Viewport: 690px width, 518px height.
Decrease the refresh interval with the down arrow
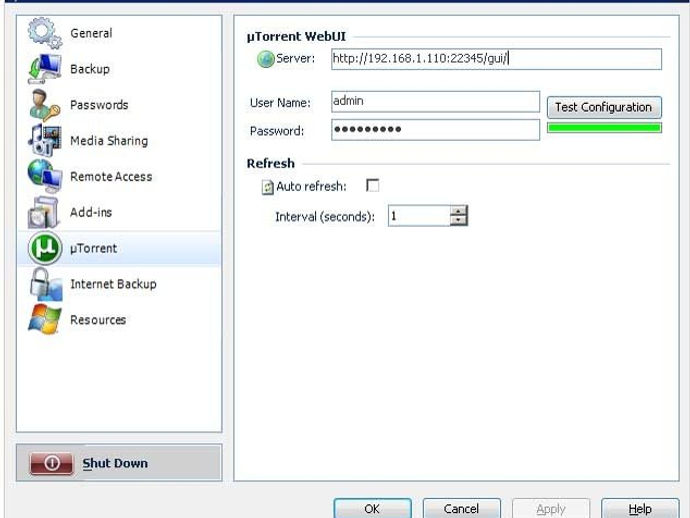point(458,220)
